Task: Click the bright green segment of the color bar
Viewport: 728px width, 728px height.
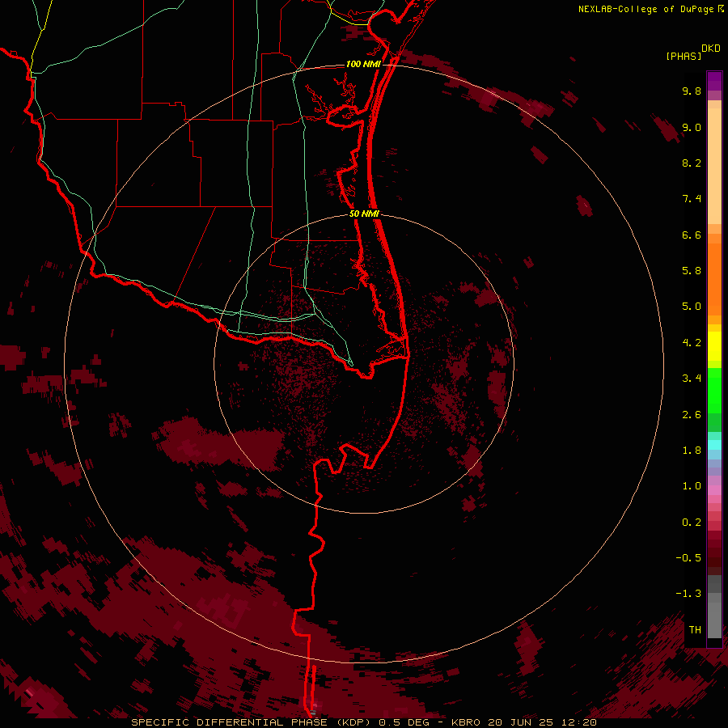Action: [714, 390]
